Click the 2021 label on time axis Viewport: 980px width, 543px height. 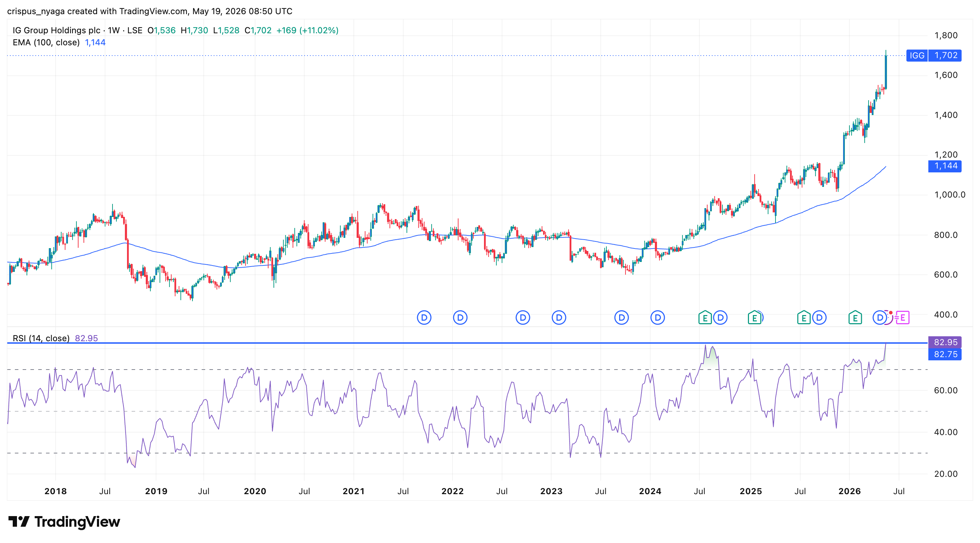[353, 491]
